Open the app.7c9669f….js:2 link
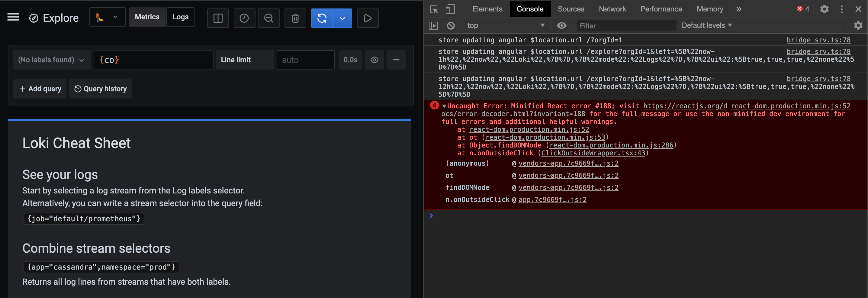The image size is (868, 298). tap(552, 200)
